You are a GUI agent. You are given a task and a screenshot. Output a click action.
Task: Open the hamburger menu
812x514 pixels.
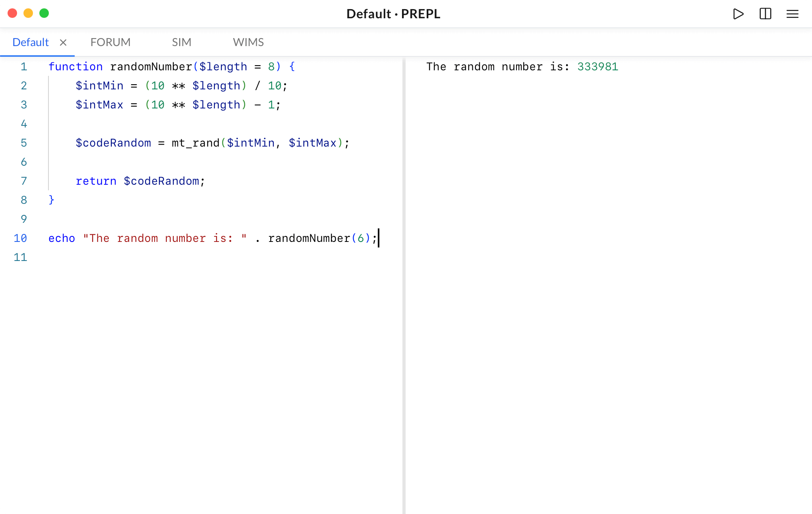tap(792, 14)
